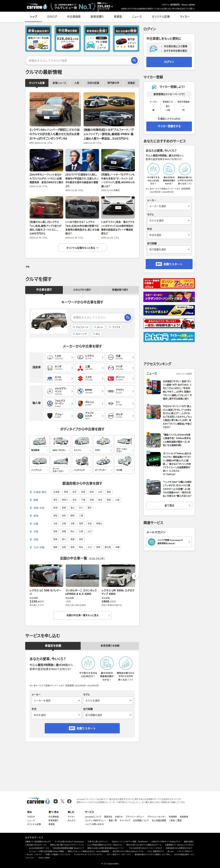Click the used-car keyword input field
This screenshot has height=868, width=220.
coord(97,317)
